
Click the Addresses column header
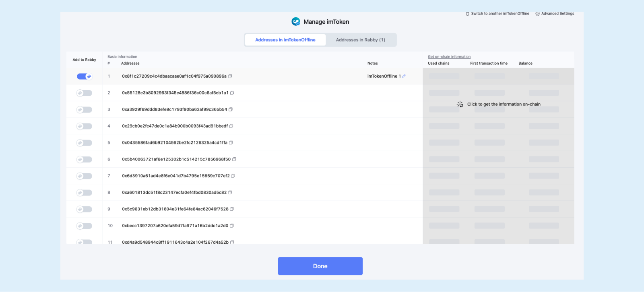[130, 64]
